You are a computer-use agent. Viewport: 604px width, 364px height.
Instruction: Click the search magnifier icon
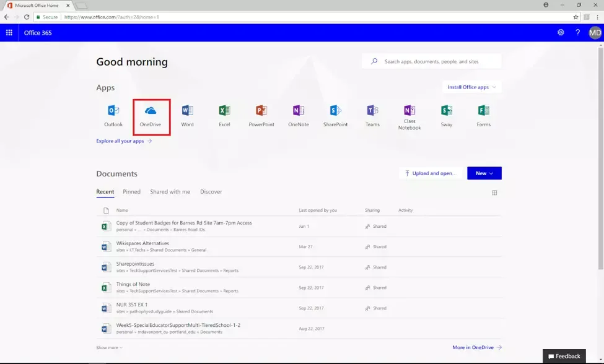(x=374, y=61)
